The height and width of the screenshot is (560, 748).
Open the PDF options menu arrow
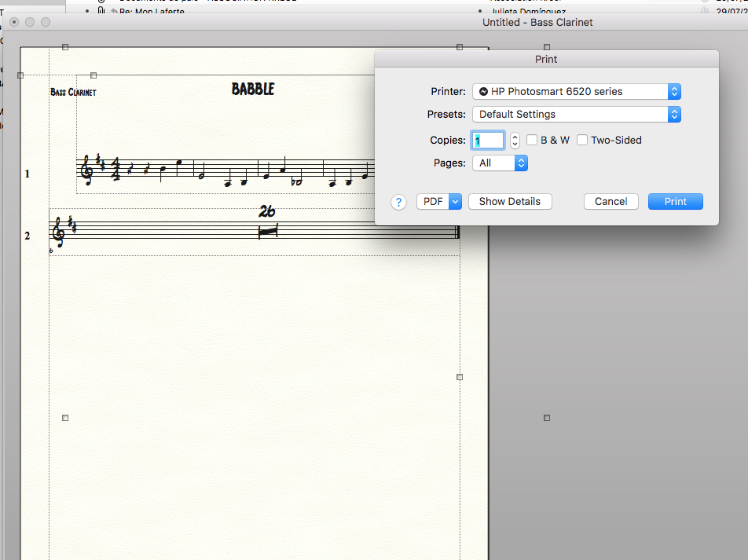coord(454,202)
